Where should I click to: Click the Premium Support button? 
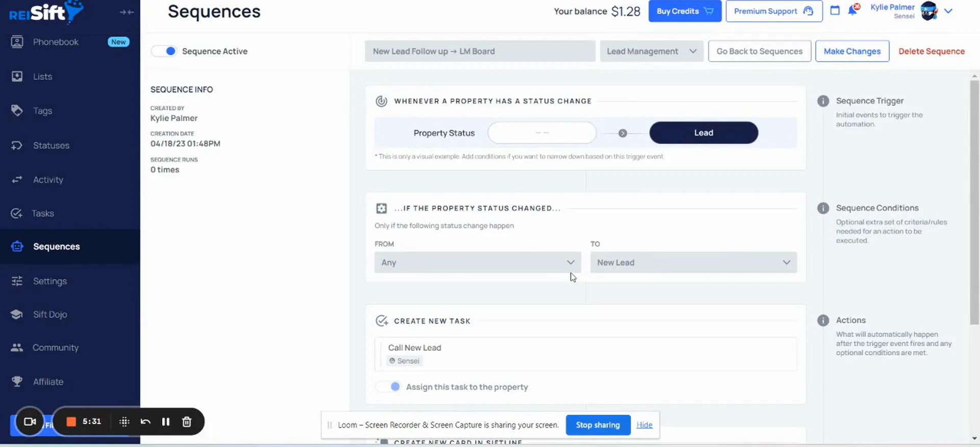[x=774, y=11]
